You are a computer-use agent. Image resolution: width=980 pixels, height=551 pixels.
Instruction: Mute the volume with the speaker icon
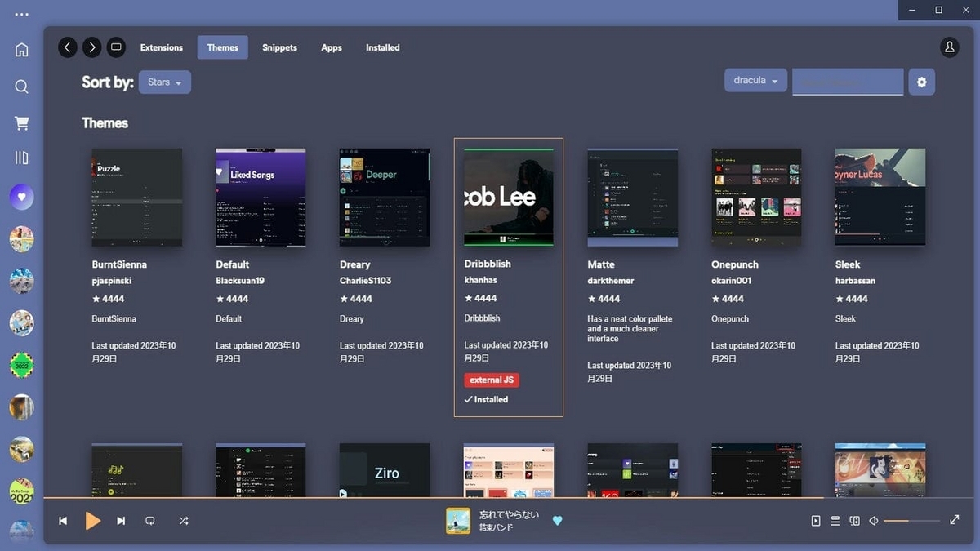coord(874,520)
